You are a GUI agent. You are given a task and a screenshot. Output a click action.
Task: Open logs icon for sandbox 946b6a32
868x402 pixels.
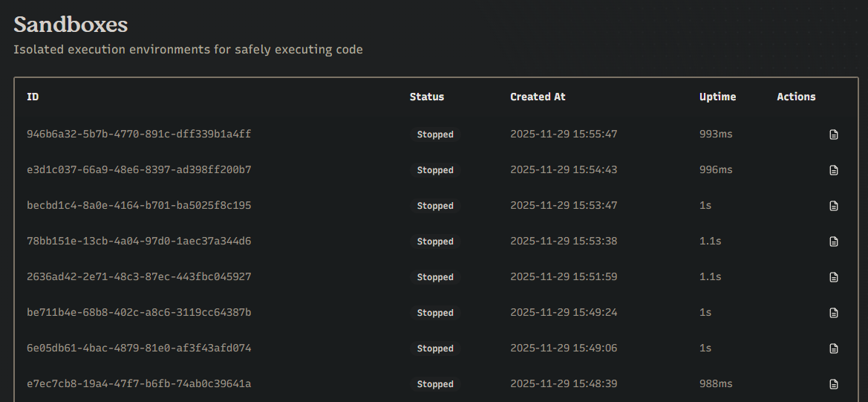coord(834,134)
